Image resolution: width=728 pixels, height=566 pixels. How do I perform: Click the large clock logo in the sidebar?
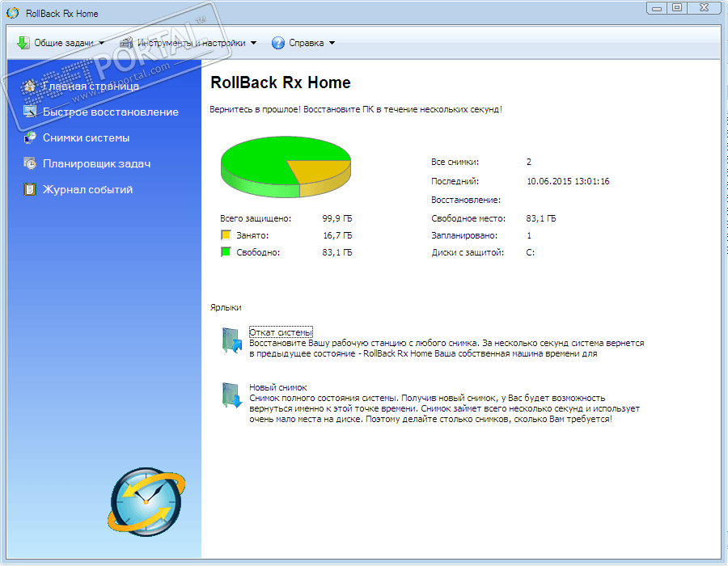click(146, 502)
